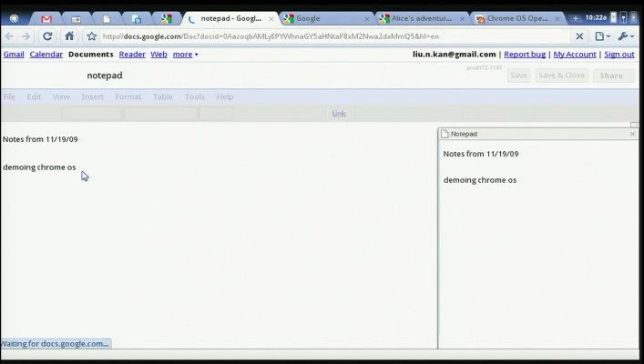Click 'Notes from 11/19/09' in the document
Screen dimensions: 644x364
40,139
